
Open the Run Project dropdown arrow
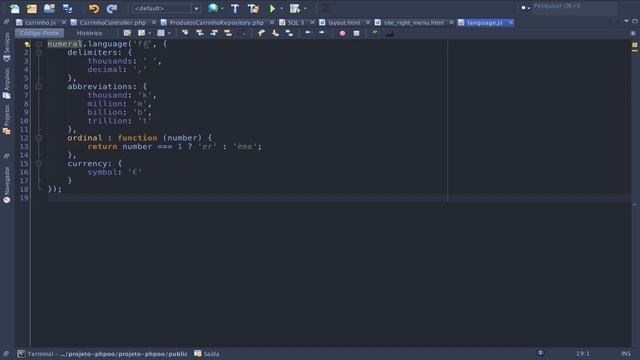pos(282,9)
